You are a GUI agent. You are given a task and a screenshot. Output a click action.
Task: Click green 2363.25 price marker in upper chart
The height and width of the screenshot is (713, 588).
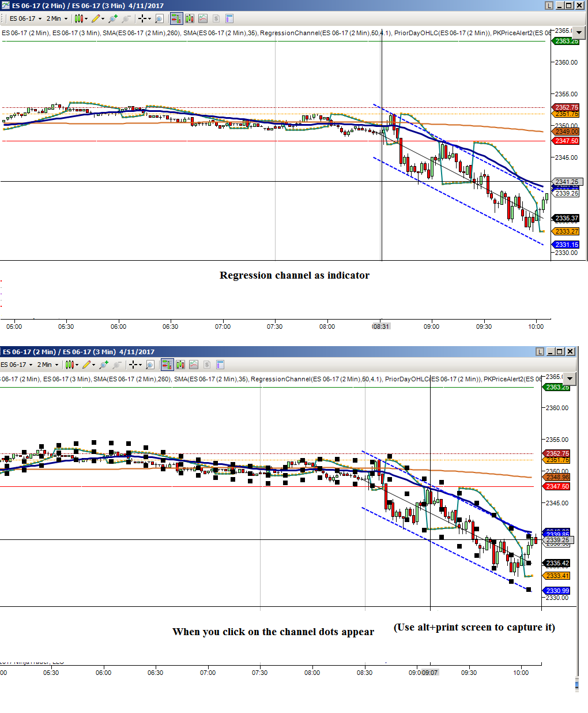point(566,41)
